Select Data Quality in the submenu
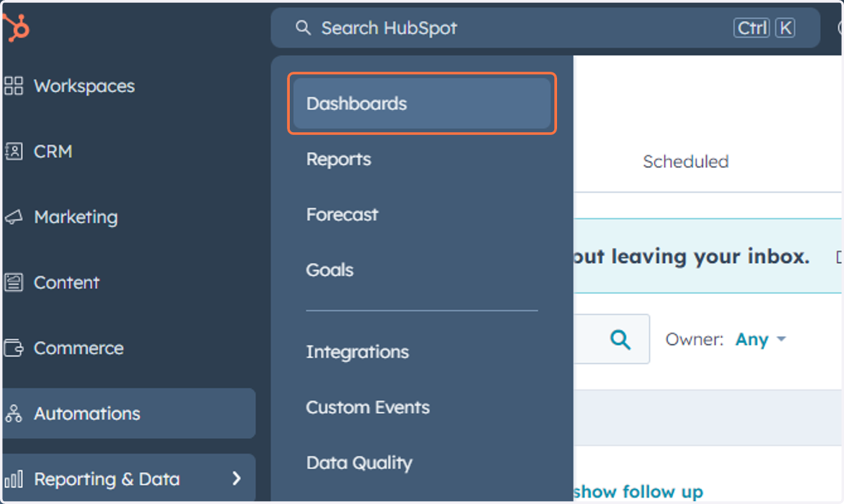This screenshot has width=844, height=504. [x=359, y=463]
